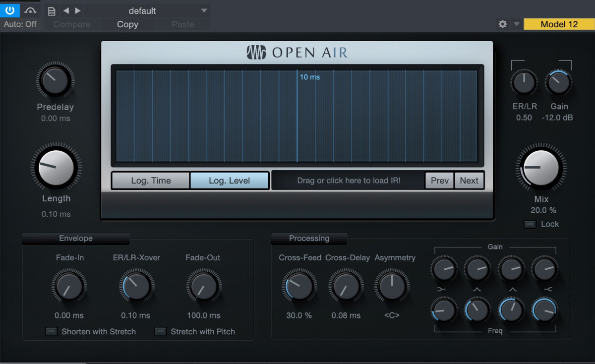Click the first peak EQ freq knob
Image resolution: width=595 pixels, height=364 pixels.
click(x=477, y=310)
